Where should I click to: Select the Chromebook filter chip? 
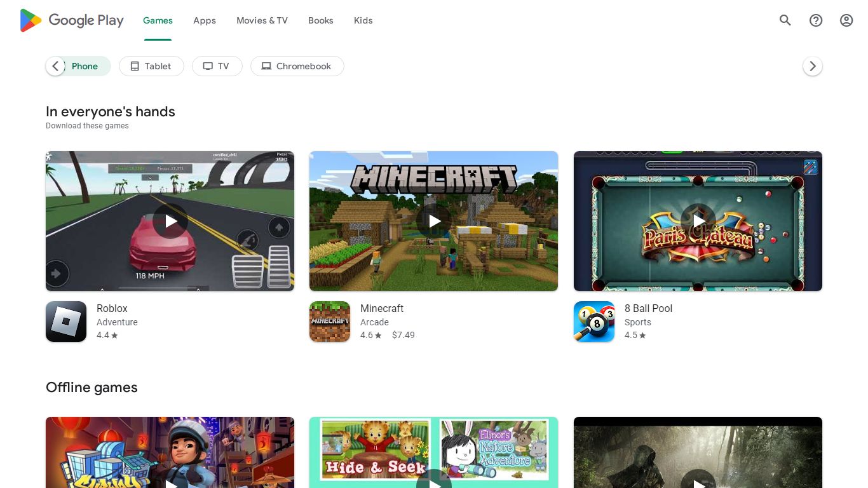297,66
